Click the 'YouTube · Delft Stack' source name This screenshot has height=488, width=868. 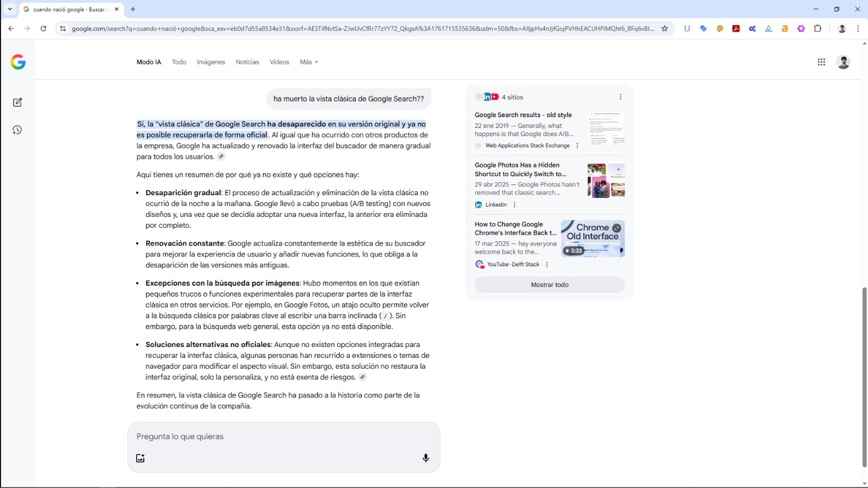[x=513, y=265]
